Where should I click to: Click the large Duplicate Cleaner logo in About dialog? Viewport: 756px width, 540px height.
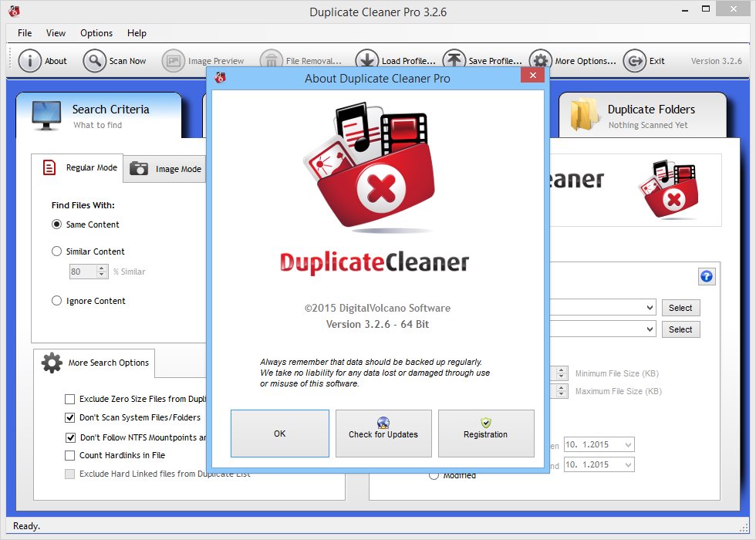[x=370, y=167]
